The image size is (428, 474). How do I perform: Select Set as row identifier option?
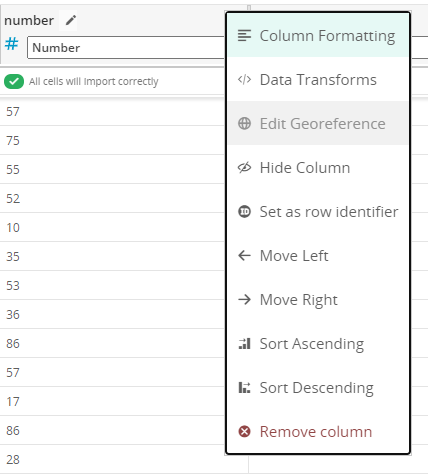tap(318, 211)
